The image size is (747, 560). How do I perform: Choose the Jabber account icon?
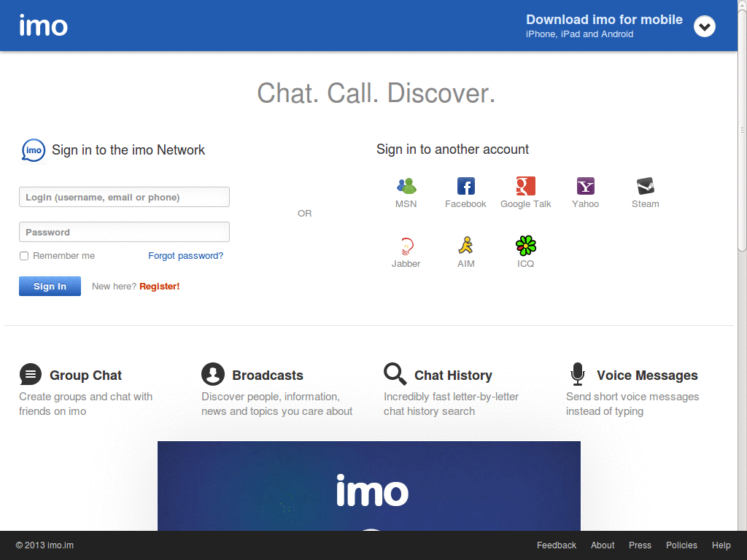coord(406,246)
